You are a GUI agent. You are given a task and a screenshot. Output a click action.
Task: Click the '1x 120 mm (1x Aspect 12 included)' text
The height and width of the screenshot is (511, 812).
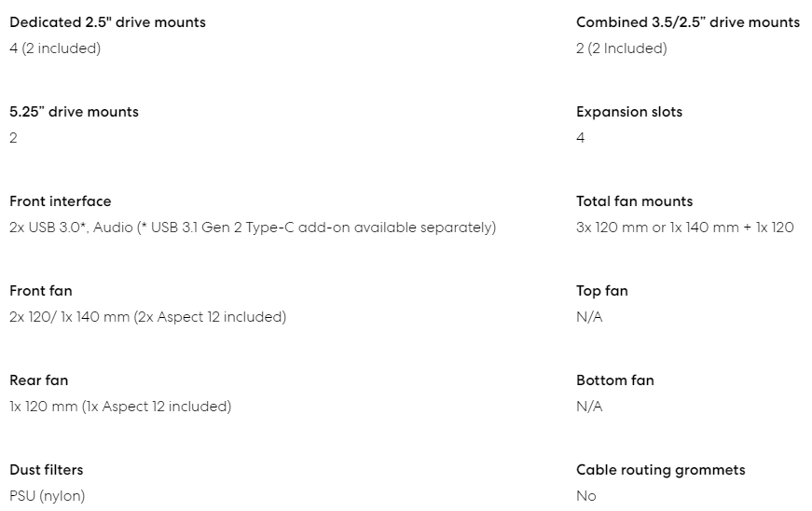pyautogui.click(x=120, y=407)
